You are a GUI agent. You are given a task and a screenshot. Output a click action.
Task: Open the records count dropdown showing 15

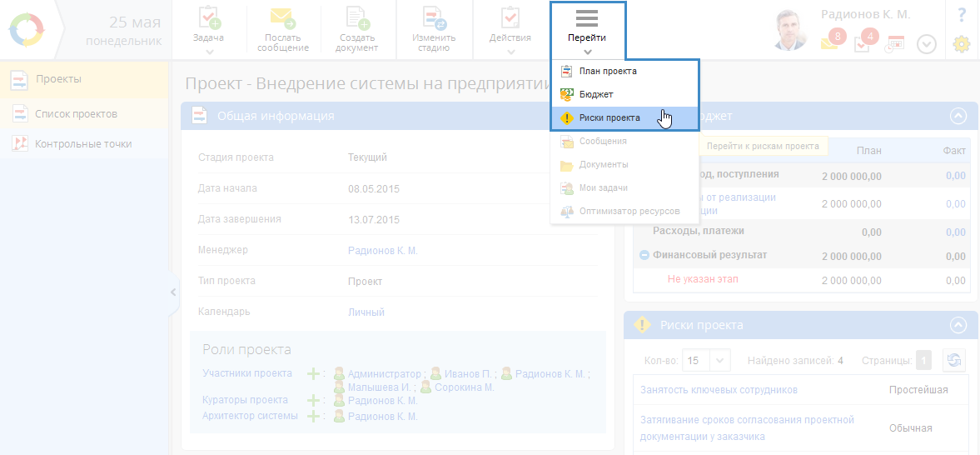point(706,361)
